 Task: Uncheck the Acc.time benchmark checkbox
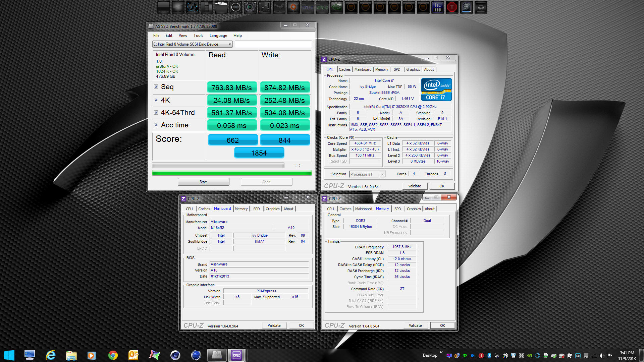[156, 125]
